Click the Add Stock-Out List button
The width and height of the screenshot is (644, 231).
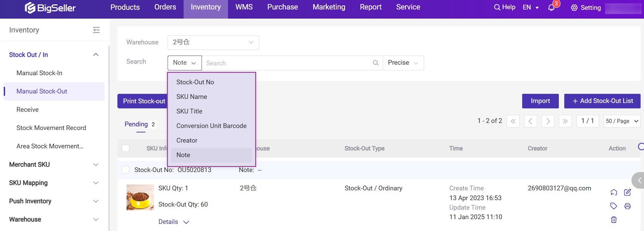602,101
